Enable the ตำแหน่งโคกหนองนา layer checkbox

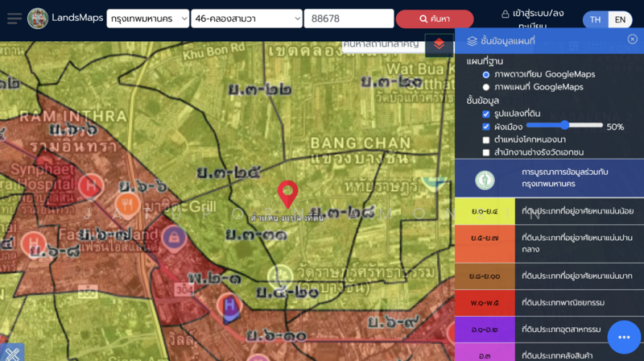[486, 139]
